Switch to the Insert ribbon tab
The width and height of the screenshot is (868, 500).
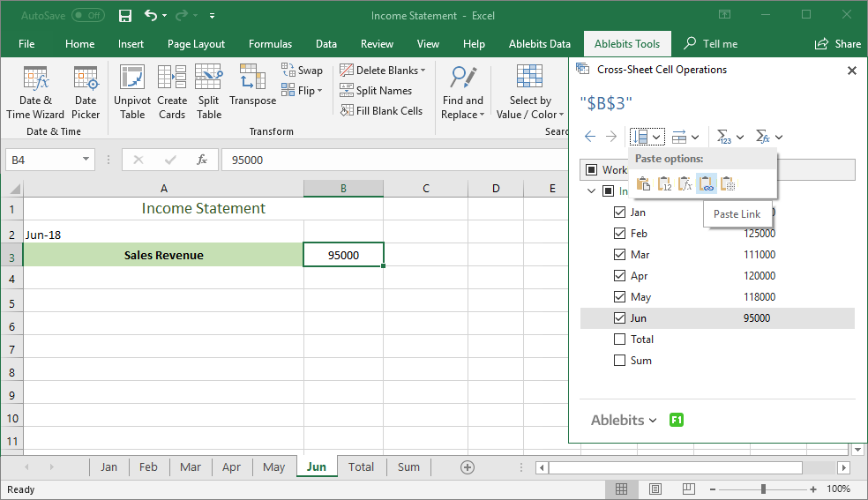pyautogui.click(x=131, y=44)
